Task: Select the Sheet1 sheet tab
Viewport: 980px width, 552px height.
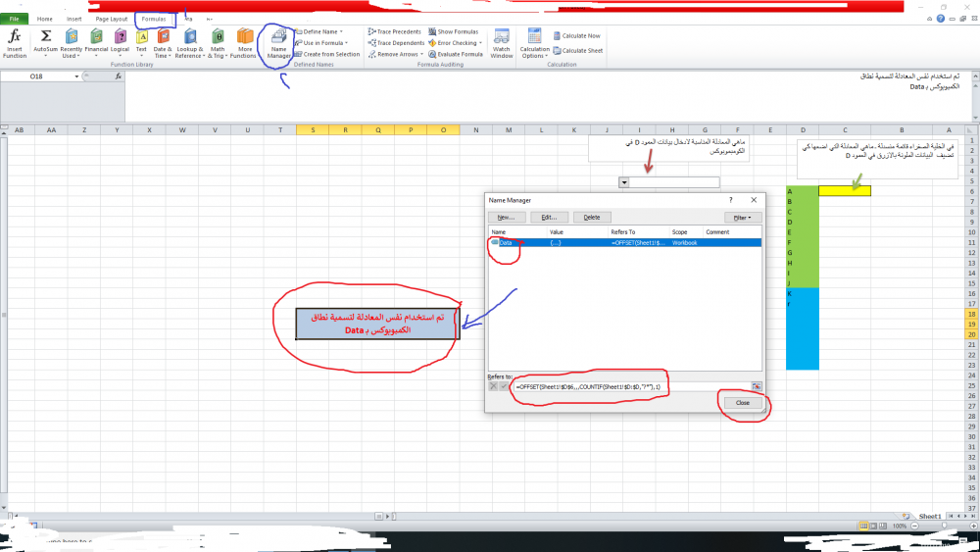Action: (x=929, y=517)
